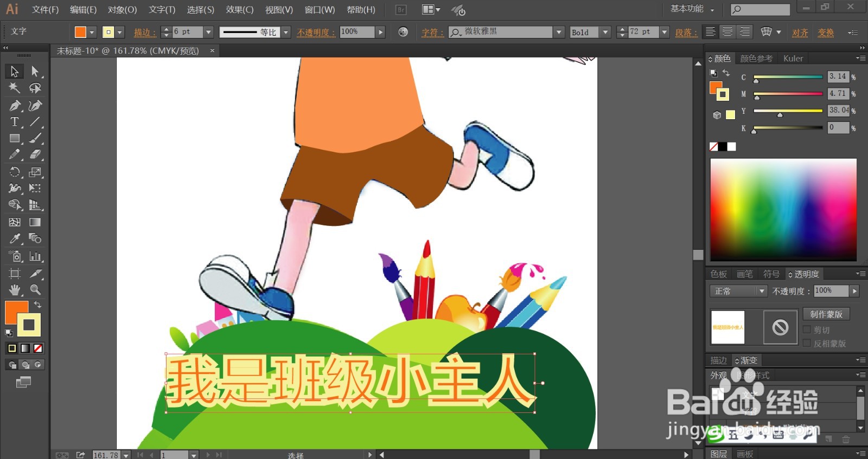Screen dimensions: 868x459
Task: Open Adobe Bridge from Br icon
Action: click(401, 10)
